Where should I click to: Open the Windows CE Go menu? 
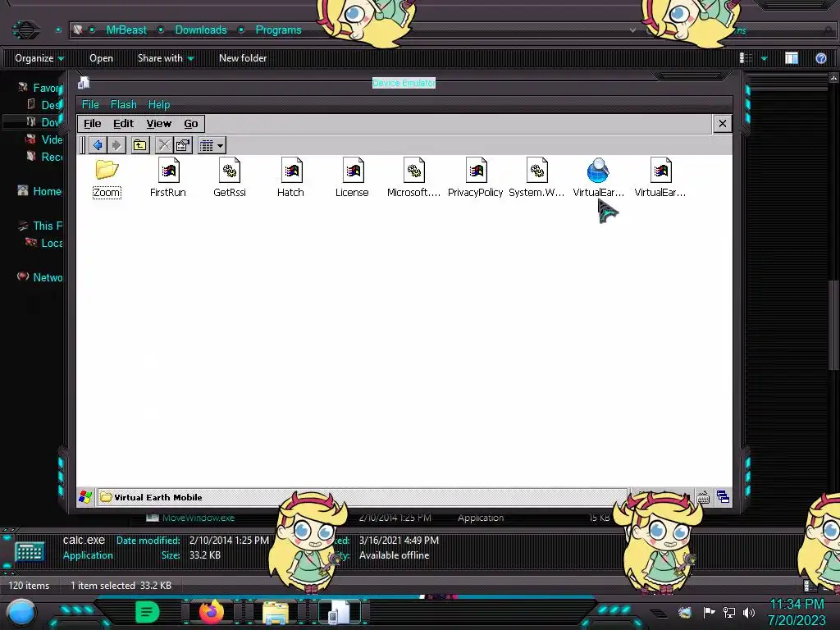[x=190, y=124]
